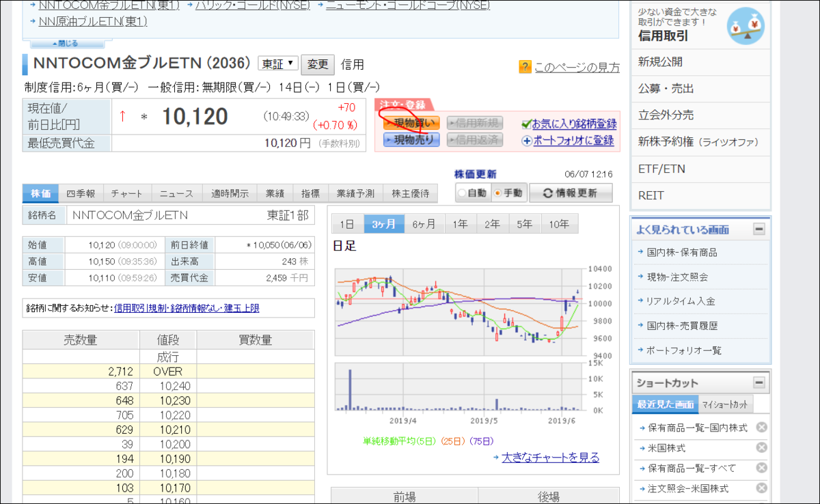Viewport: 820px width, 504px height.
Task: Click 大きなチャートを見る link
Action: coord(550,458)
